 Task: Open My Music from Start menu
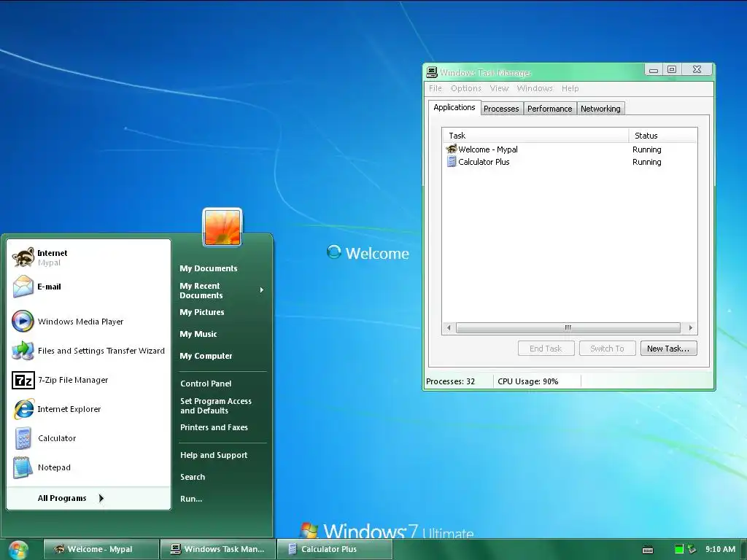click(x=198, y=334)
